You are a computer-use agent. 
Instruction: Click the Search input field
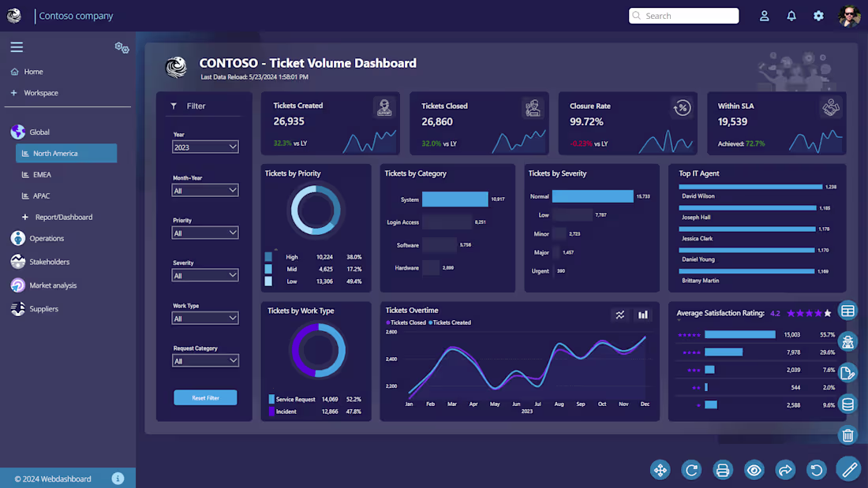click(x=683, y=16)
